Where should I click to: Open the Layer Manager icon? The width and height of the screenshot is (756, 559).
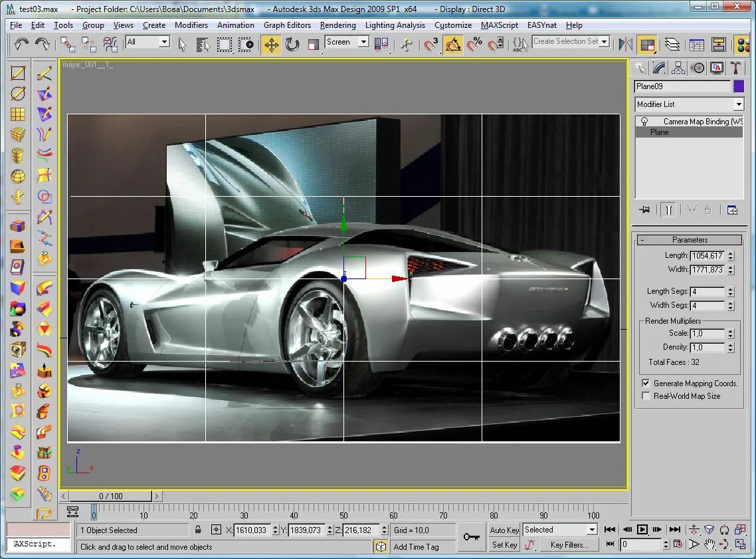pyautogui.click(x=672, y=45)
